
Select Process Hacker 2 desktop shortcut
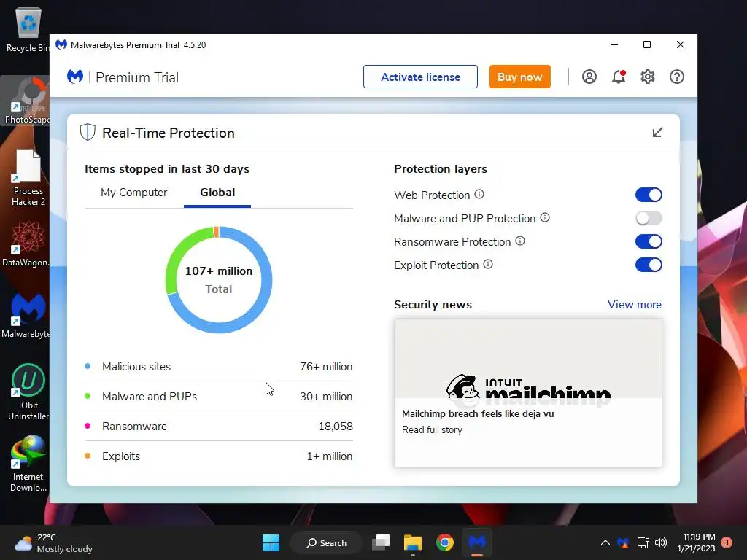click(x=28, y=178)
